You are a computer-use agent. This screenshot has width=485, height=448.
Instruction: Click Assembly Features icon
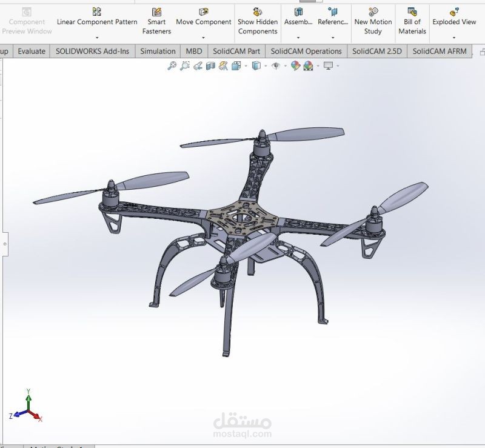pyautogui.click(x=298, y=12)
